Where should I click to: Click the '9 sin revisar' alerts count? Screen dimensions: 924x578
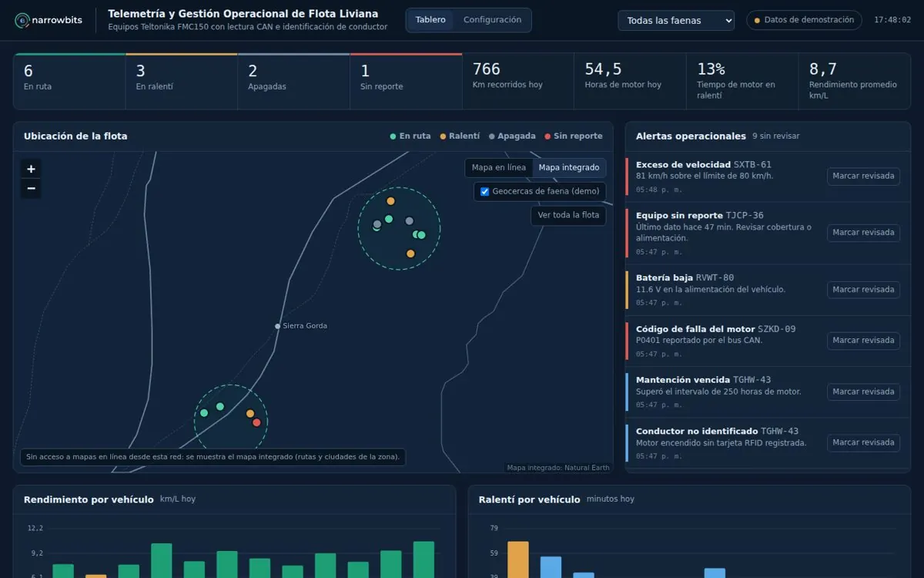point(776,136)
